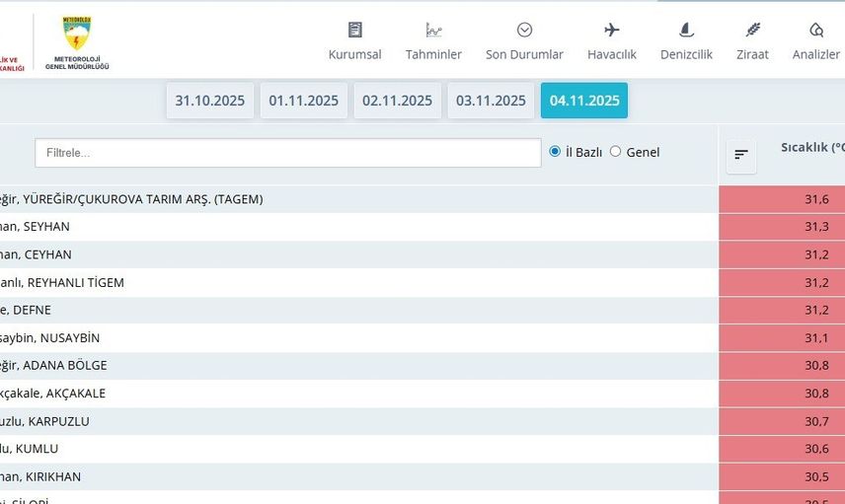Click the Ziraat wheat icon
845x504 pixels.
(752, 30)
